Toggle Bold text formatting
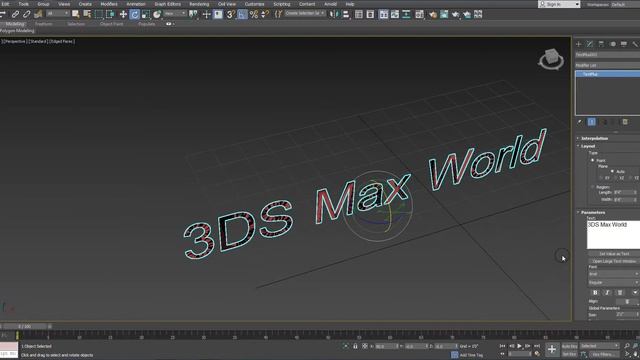 click(x=595, y=293)
